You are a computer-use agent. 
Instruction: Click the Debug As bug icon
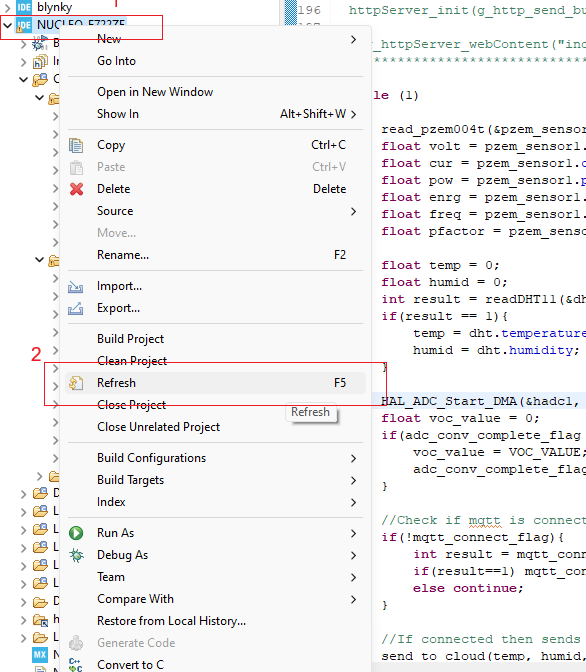[x=76, y=555]
